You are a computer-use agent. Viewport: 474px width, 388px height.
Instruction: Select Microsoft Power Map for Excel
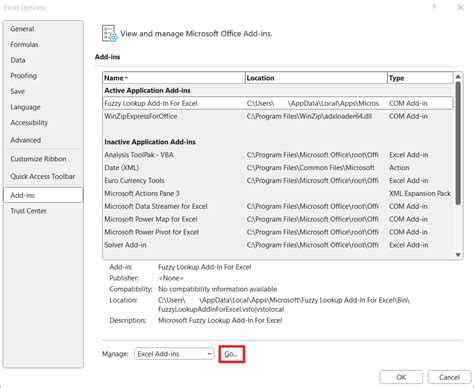pyautogui.click(x=278, y=219)
